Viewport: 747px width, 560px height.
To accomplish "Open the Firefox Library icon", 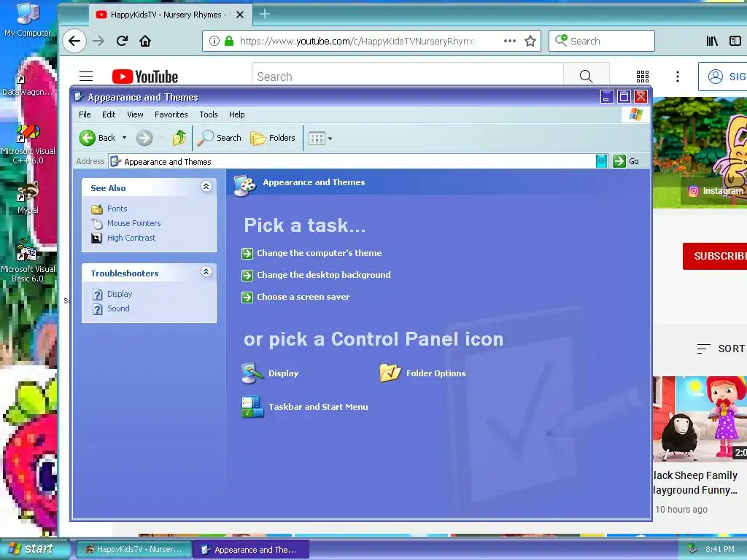I will 712,41.
